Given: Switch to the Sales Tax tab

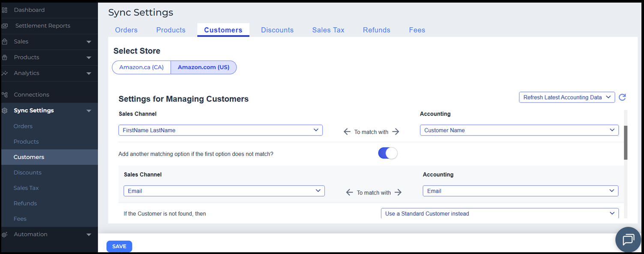Looking at the screenshot, I should (328, 30).
